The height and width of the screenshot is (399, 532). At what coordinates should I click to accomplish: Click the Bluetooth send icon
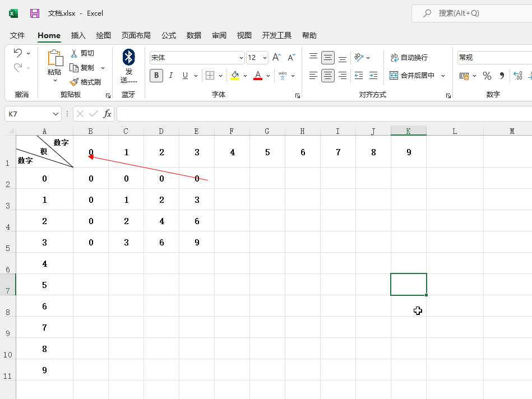(128, 57)
